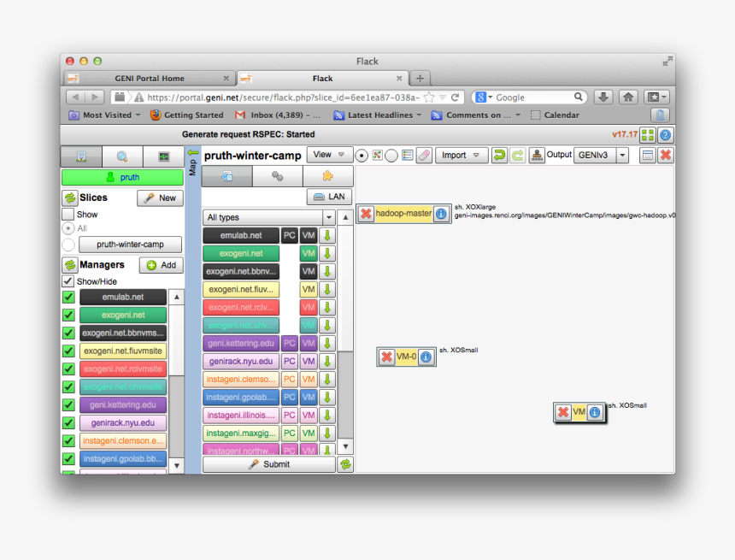Uncheck the emulab.net manager checkbox
Viewport: 735px width, 560px height.
pyautogui.click(x=68, y=297)
